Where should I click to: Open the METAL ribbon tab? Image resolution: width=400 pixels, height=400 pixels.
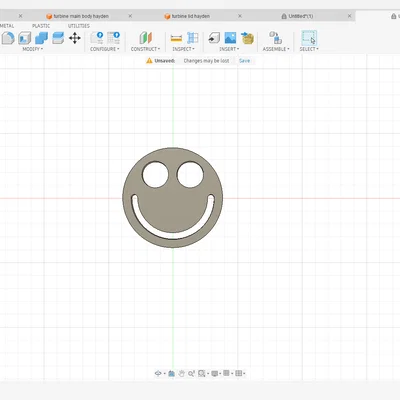(x=7, y=26)
